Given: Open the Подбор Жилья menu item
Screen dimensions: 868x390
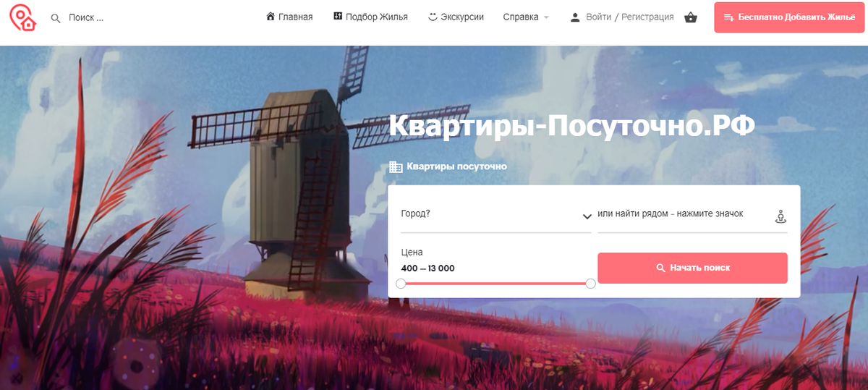Looking at the screenshot, I should (x=370, y=17).
